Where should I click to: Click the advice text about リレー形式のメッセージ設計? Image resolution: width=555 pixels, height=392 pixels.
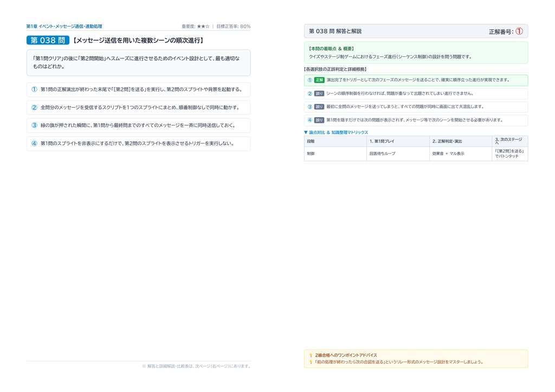[399, 362]
